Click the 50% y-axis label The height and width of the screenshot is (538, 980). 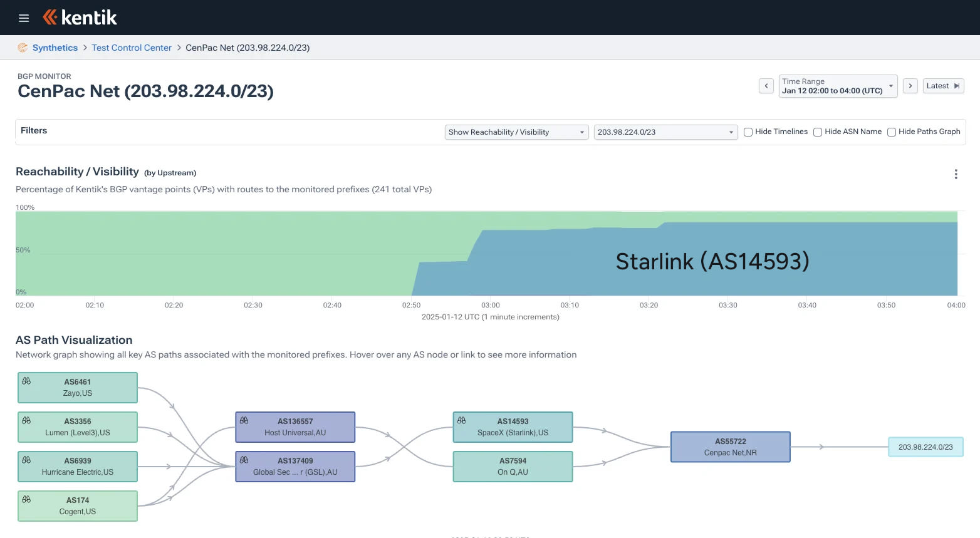point(23,250)
